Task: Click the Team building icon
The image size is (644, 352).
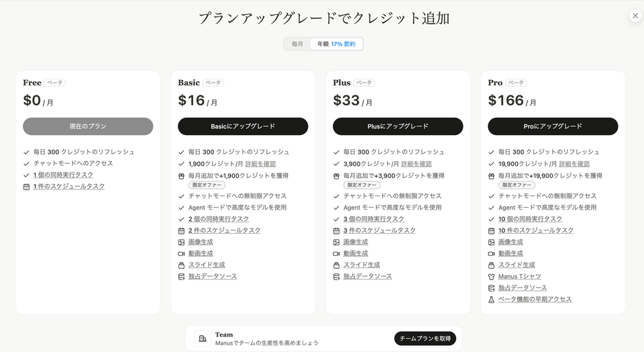Action: click(x=202, y=339)
